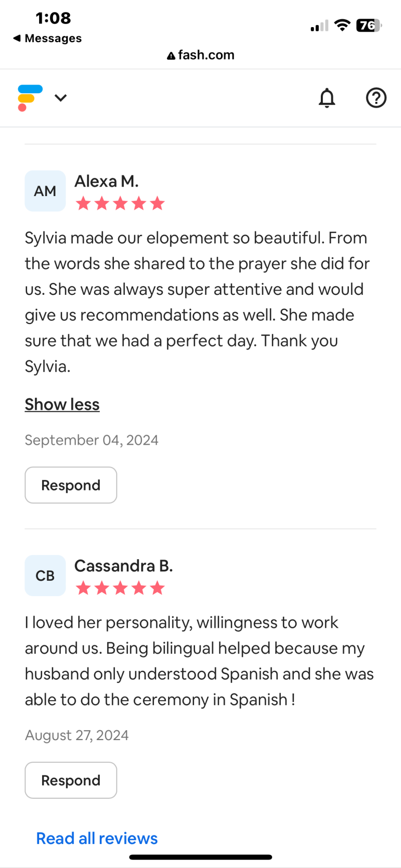Expand the chevron next to the logo
401x868 pixels.
click(x=61, y=98)
